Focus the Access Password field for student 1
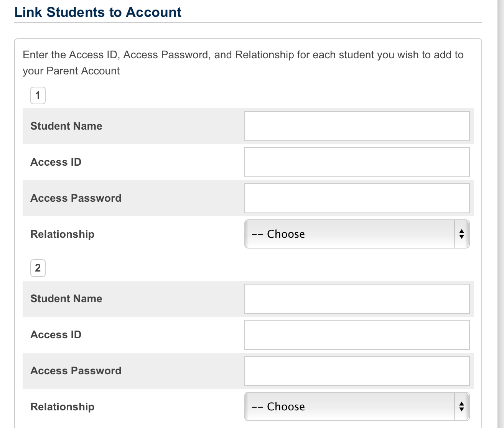504x428 pixels. point(357,198)
